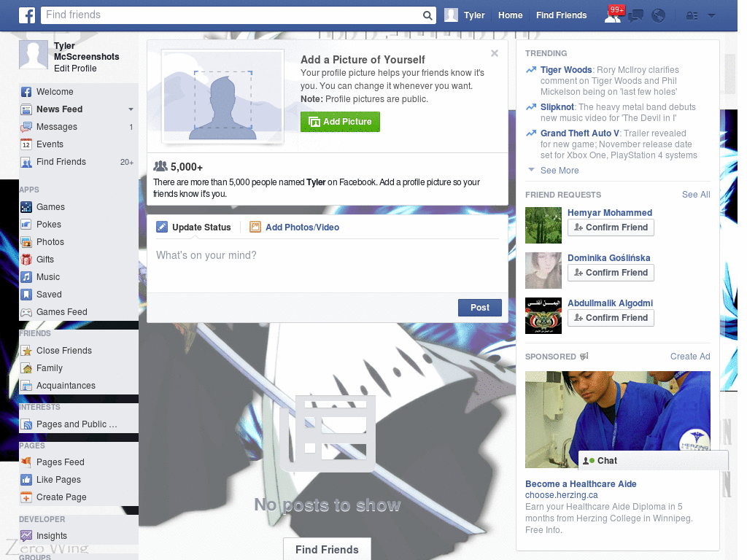747x560 pixels.
Task: Open Find Friends in top navigation
Action: (561, 15)
